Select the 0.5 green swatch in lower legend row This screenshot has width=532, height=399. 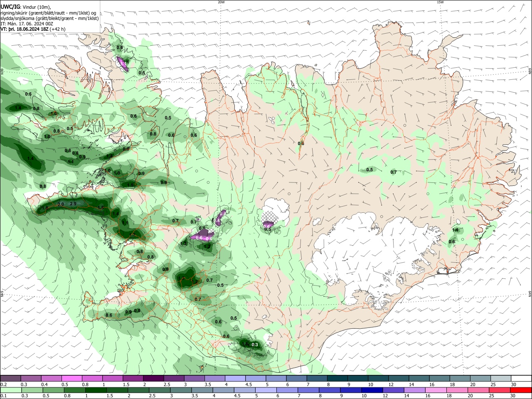[x=53, y=390]
